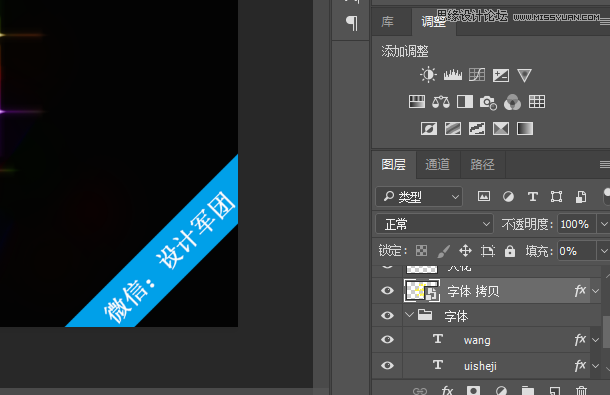The image size is (610, 395).
Task: Add Posterize adjustment
Action: click(x=453, y=128)
